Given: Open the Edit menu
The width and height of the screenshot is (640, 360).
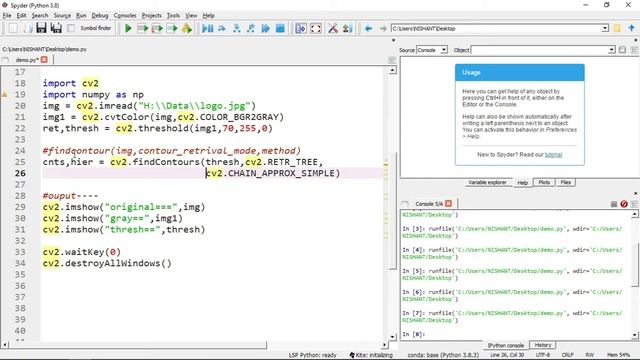Looking at the screenshot, I should 21,16.
